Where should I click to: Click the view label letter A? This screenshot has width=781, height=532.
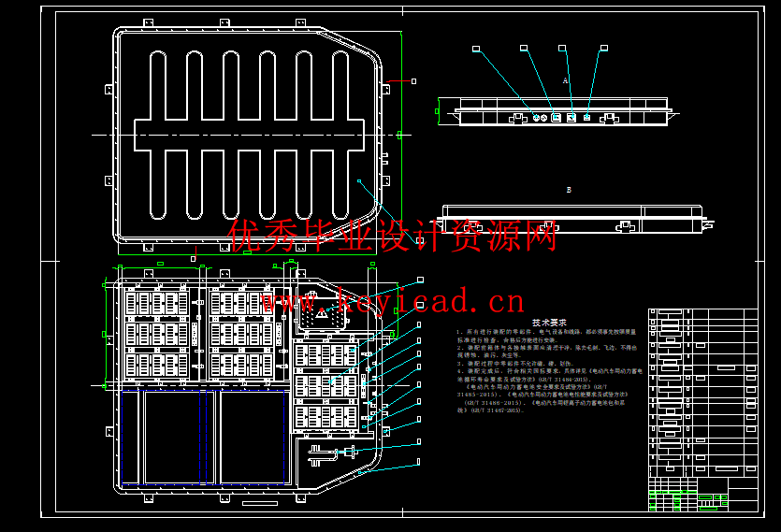566,81
